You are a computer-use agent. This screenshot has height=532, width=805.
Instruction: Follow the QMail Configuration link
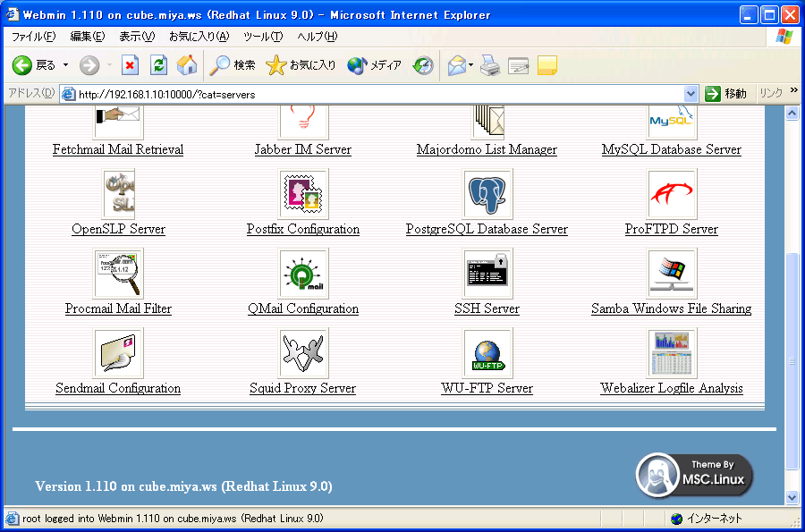(303, 308)
